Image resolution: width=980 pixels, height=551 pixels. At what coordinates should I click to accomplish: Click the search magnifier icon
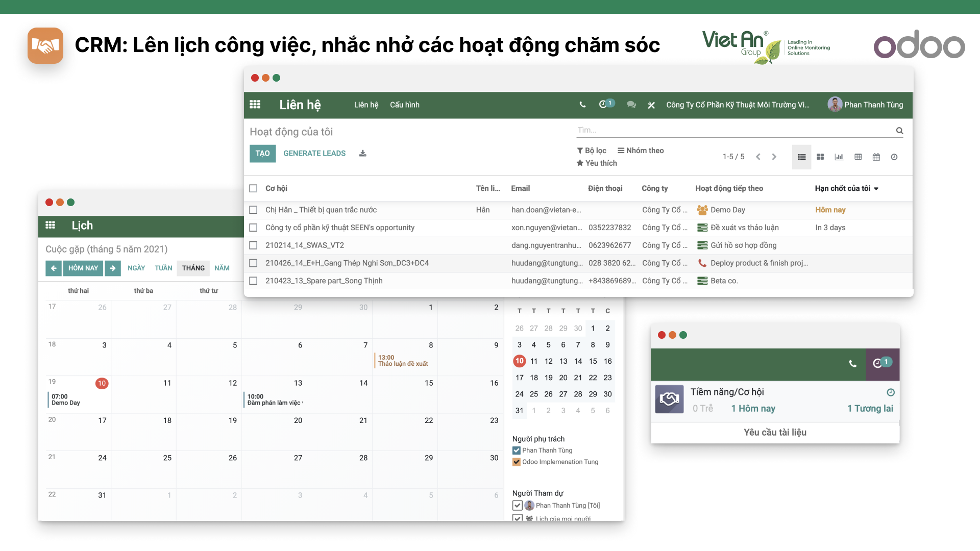click(x=899, y=131)
